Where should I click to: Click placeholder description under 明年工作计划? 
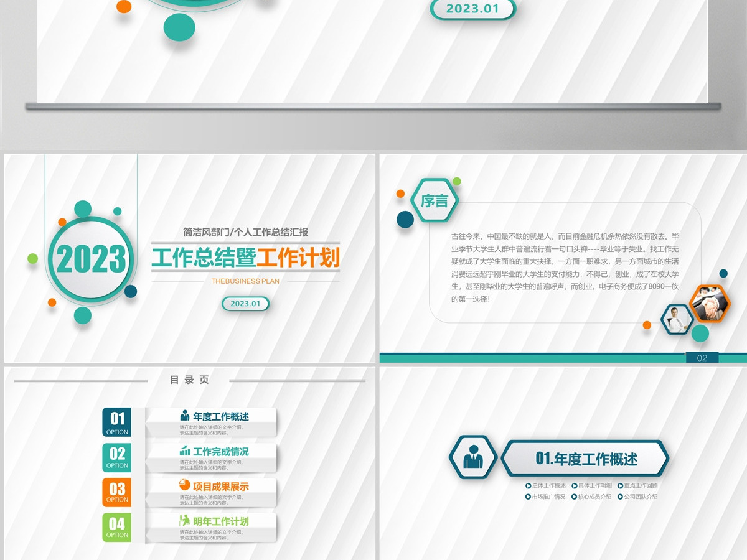click(211, 534)
